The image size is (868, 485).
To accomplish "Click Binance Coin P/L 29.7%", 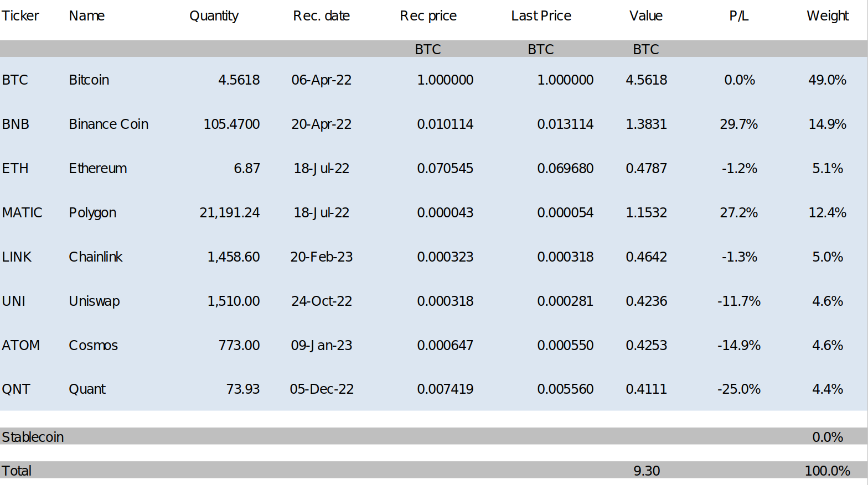I will [738, 124].
